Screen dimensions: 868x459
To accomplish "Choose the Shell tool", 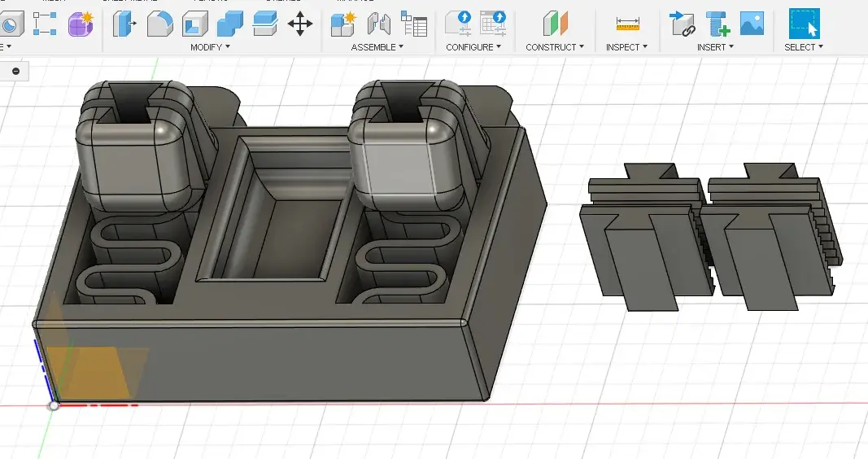I will 194,24.
